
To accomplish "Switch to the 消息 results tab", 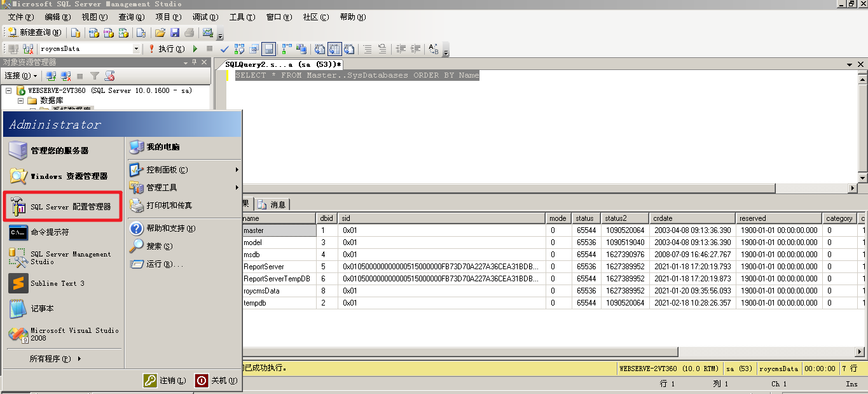I will [x=272, y=204].
